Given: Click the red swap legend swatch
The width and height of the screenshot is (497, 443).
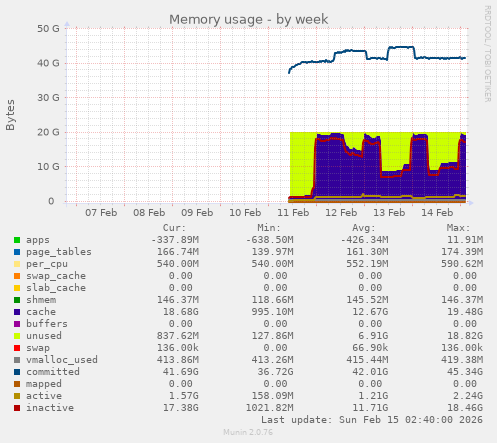Looking at the screenshot, I should 17,348.
